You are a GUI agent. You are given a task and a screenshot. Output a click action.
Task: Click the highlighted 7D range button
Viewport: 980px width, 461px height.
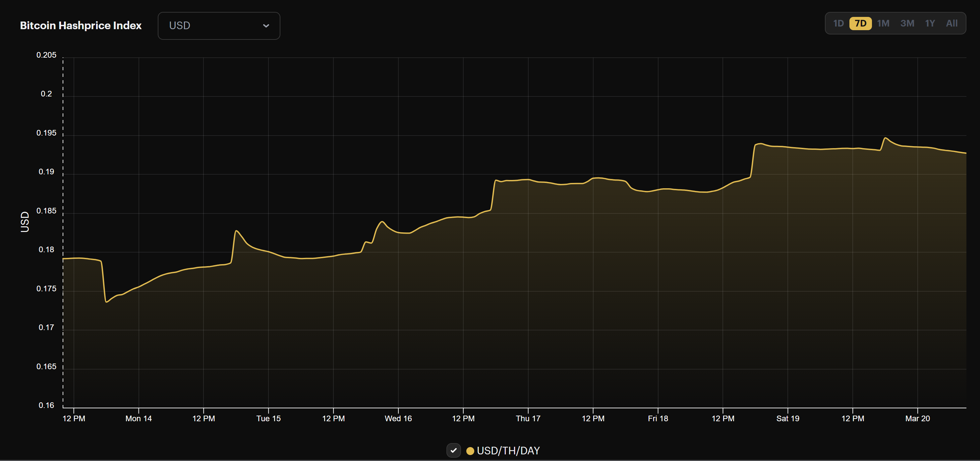pos(861,23)
